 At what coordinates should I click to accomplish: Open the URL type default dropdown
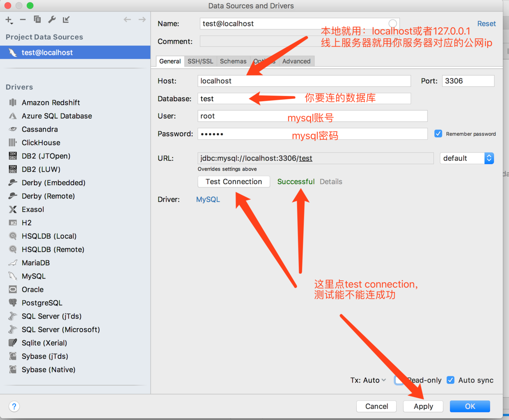(467, 158)
